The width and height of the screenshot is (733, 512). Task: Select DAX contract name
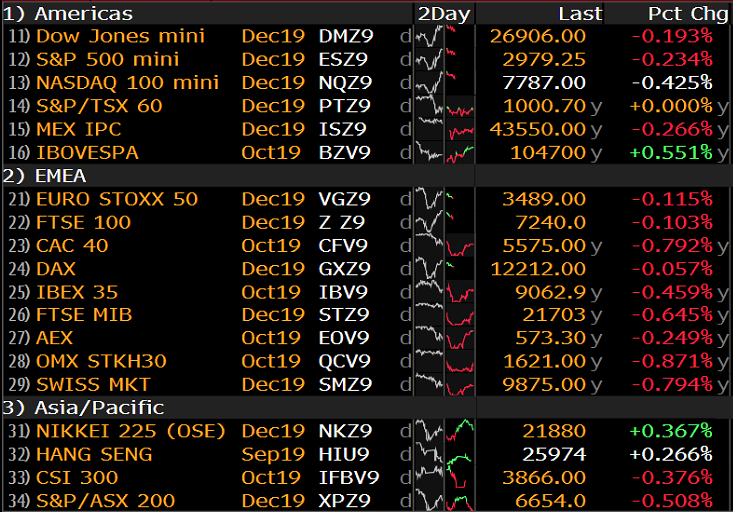point(56,269)
